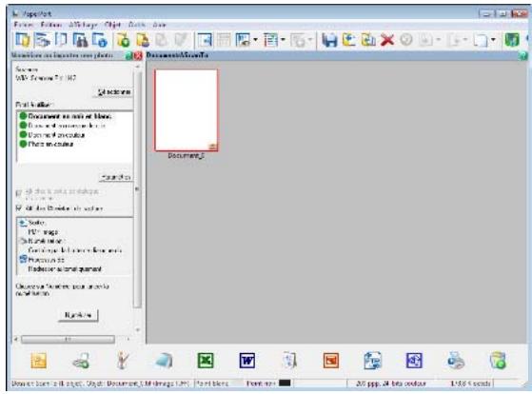Select the second green scan profile

click(x=67, y=126)
